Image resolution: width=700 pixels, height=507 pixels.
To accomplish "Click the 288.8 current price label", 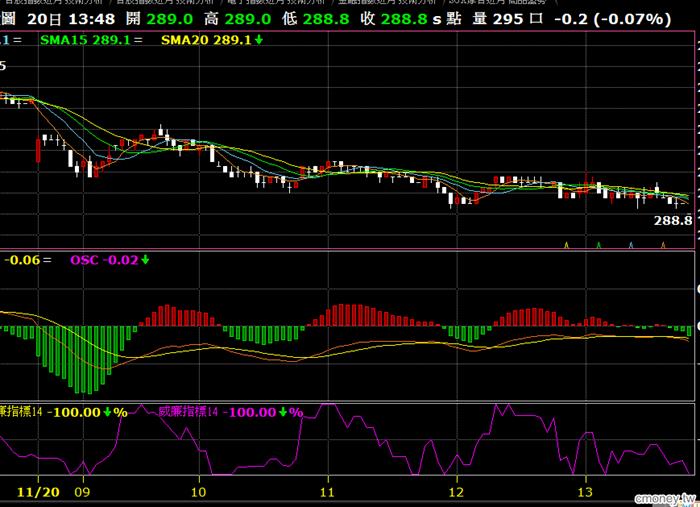I will pos(673,220).
